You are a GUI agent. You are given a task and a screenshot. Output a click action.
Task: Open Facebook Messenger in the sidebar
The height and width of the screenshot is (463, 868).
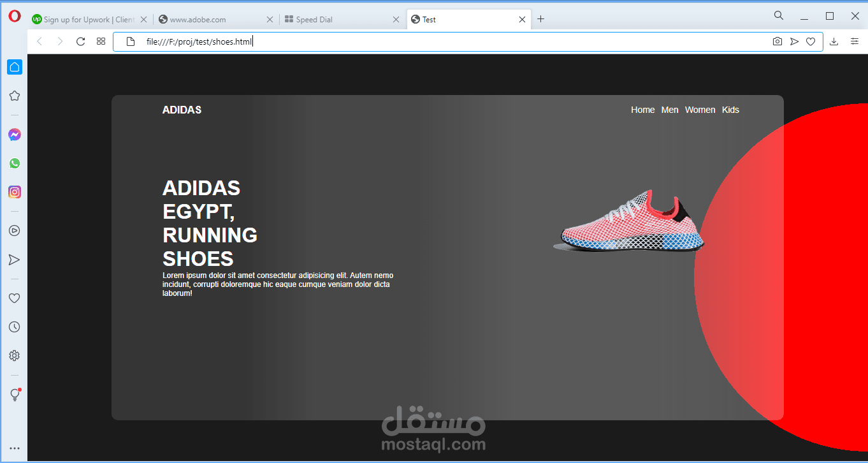[14, 134]
